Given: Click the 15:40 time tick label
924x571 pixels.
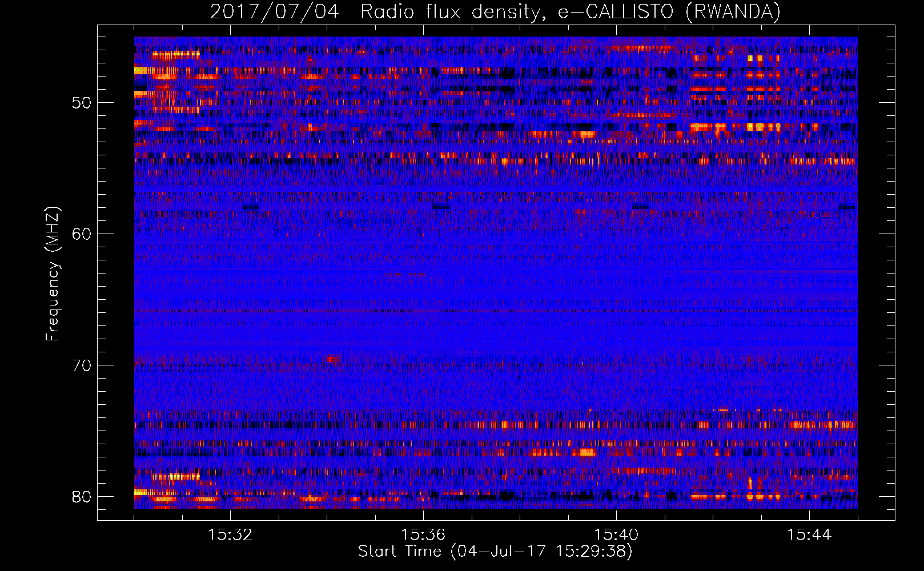Looking at the screenshot, I should coord(616,535).
